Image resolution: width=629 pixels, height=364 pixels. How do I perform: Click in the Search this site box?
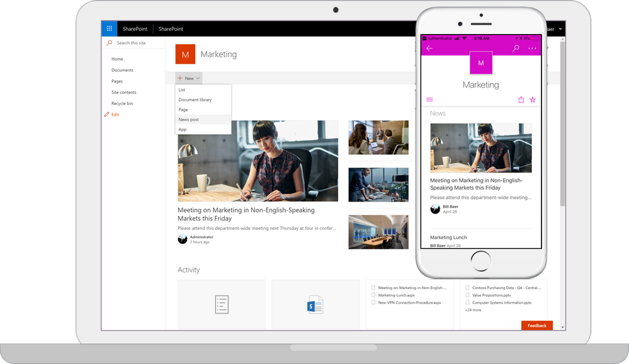coord(135,43)
